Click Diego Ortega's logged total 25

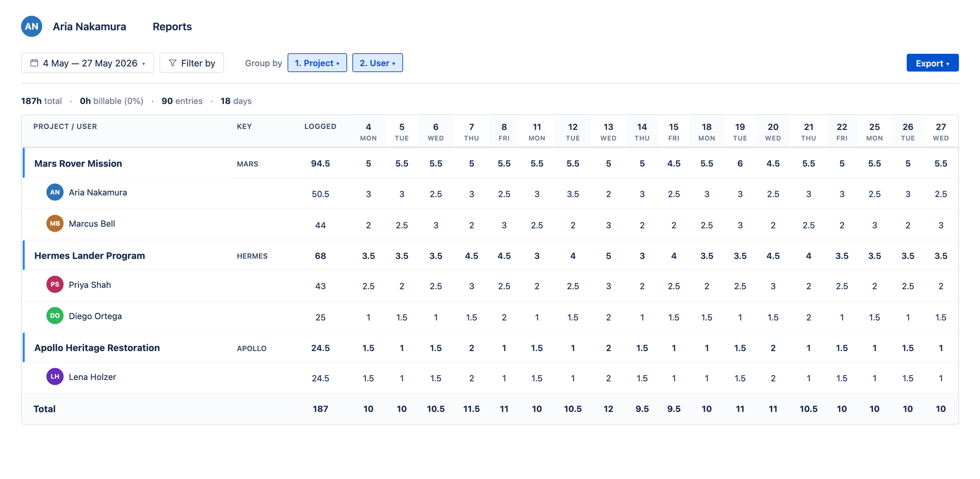click(320, 317)
